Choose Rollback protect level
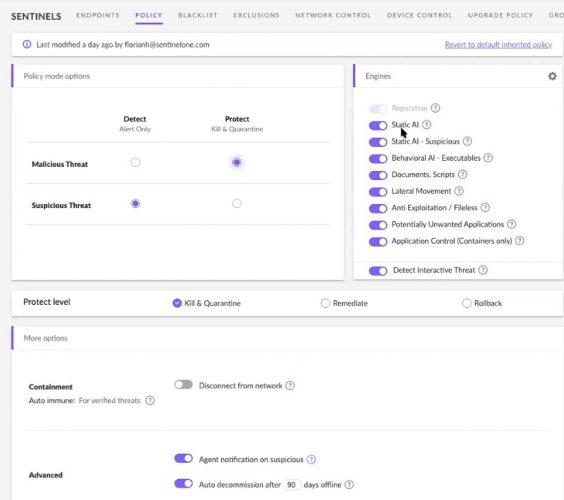Viewport: 564px width, 500px height. tap(467, 303)
